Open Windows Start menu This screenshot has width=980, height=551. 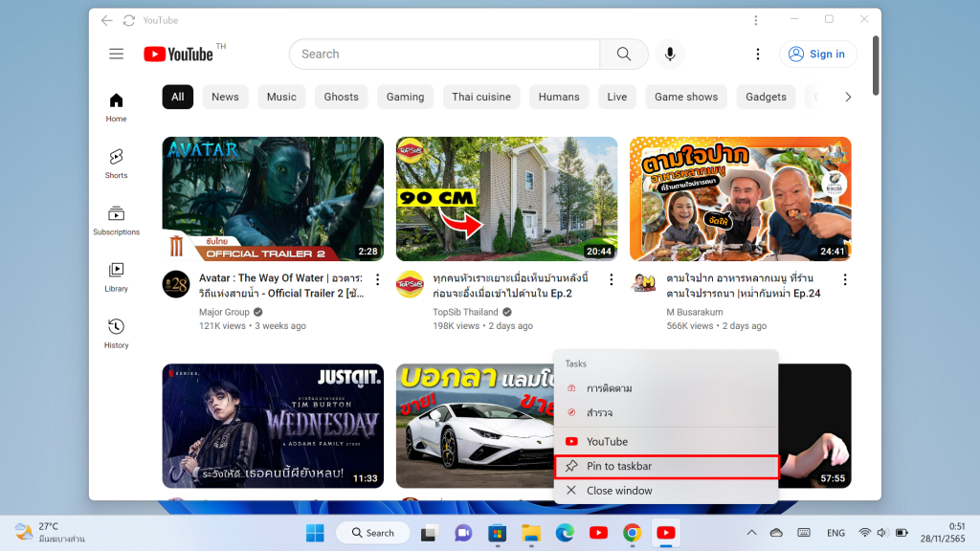pyautogui.click(x=315, y=533)
